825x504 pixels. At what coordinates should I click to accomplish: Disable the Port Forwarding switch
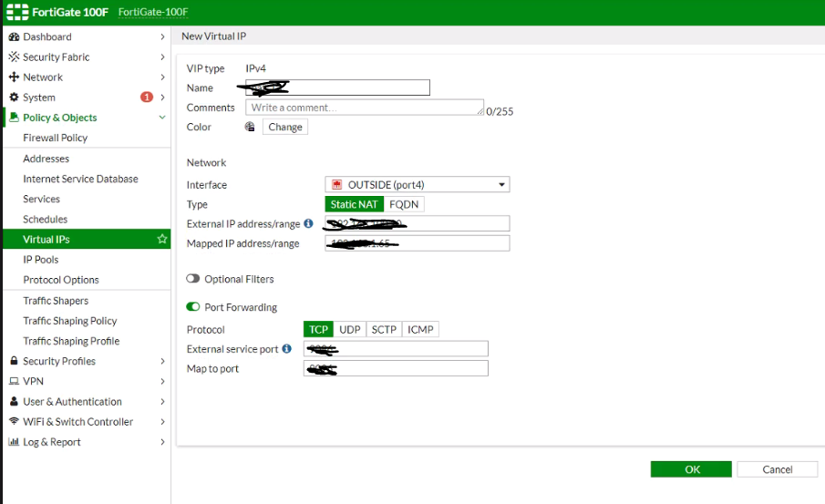[192, 307]
